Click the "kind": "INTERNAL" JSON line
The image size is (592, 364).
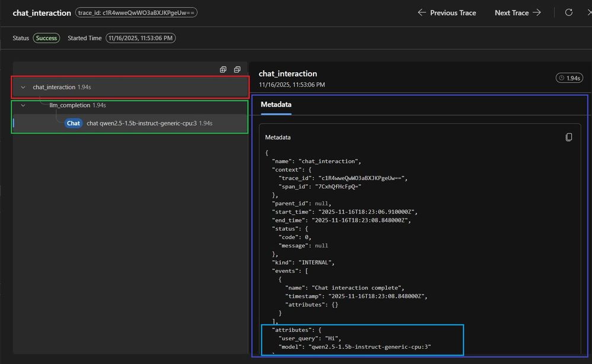[x=303, y=263]
